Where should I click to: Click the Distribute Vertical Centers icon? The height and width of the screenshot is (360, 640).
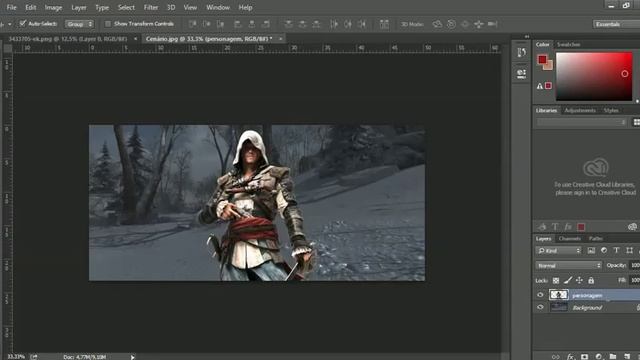(x=302, y=24)
